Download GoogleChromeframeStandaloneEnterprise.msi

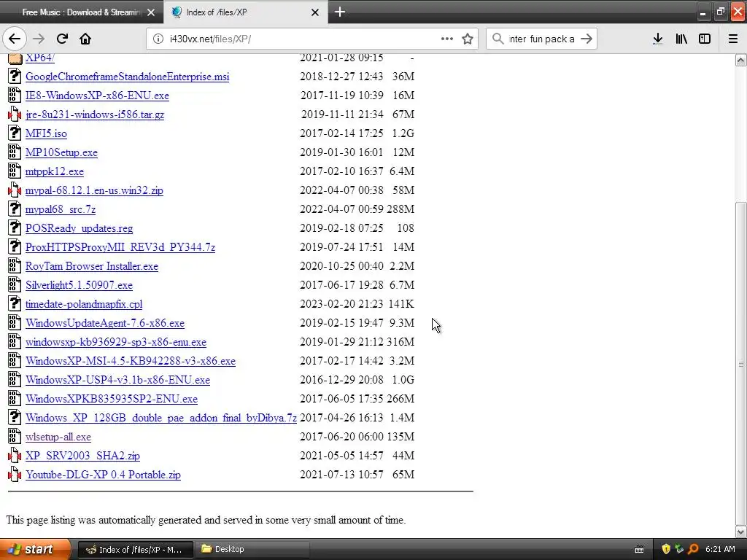click(127, 77)
